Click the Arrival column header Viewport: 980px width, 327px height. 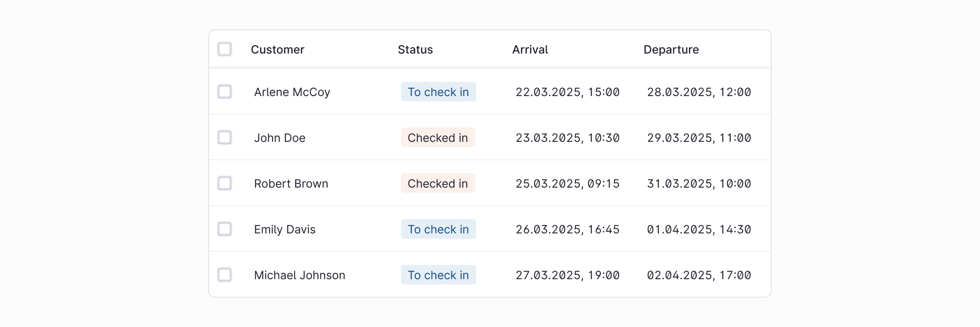coord(530,49)
